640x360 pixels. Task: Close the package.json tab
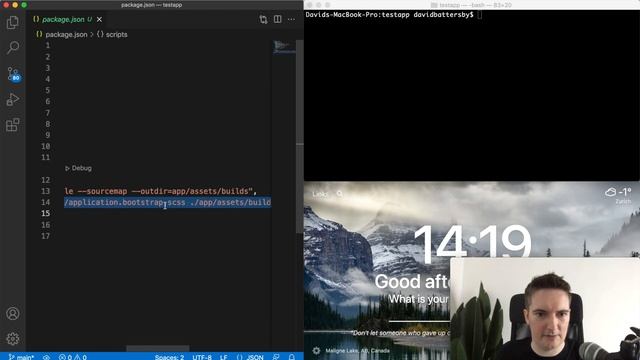99,19
